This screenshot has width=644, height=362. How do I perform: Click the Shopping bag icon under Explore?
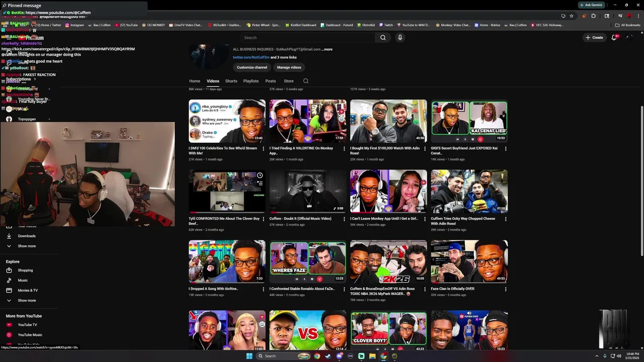click(9, 270)
